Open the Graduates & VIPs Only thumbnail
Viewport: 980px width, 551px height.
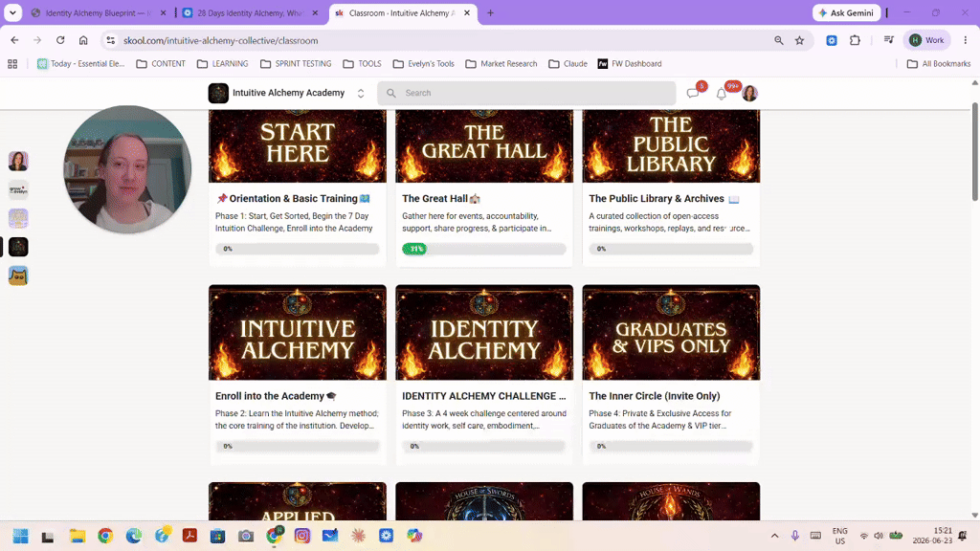click(x=671, y=332)
